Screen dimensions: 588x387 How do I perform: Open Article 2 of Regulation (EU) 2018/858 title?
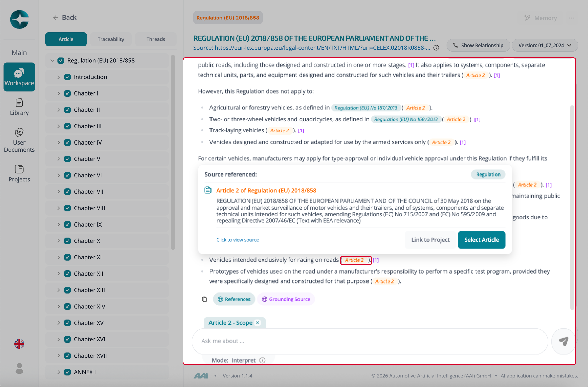[266, 190]
